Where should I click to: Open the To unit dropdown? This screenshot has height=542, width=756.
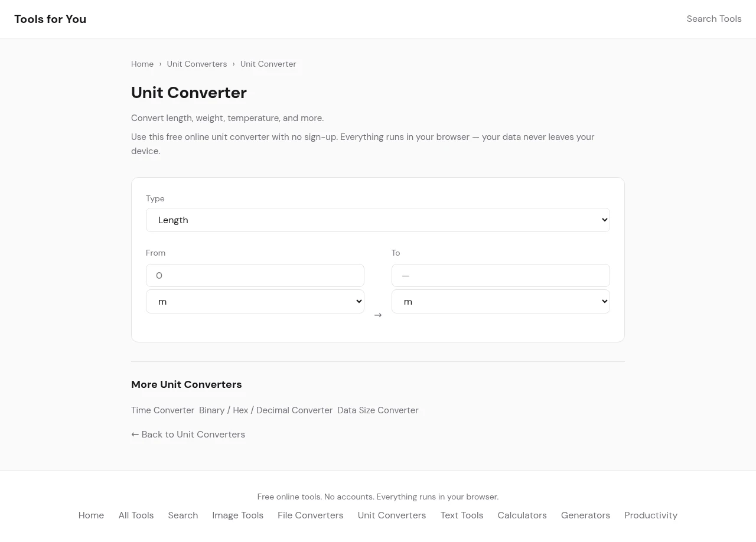(x=500, y=302)
